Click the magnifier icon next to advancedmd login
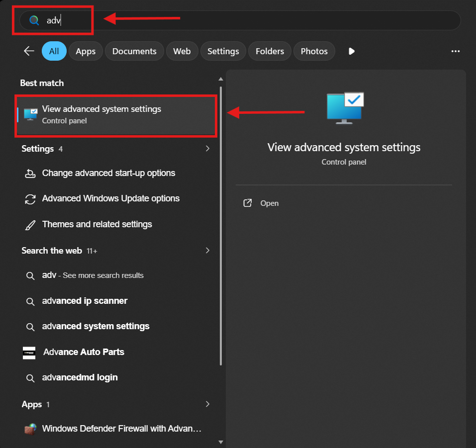 point(30,378)
